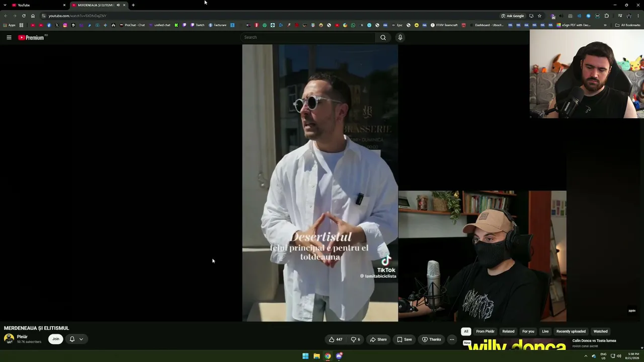Open the taskbar clock and date

pyautogui.click(x=633, y=356)
